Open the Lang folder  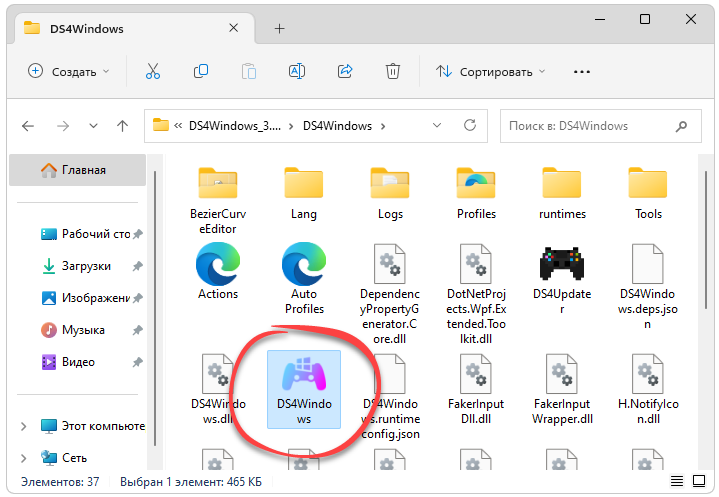304,193
